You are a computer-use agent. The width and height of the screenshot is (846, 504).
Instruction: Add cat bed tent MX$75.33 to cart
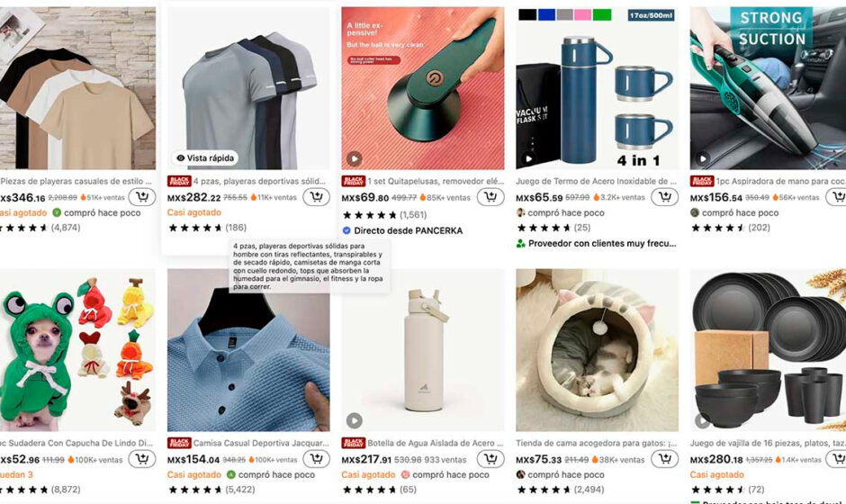tap(665, 459)
